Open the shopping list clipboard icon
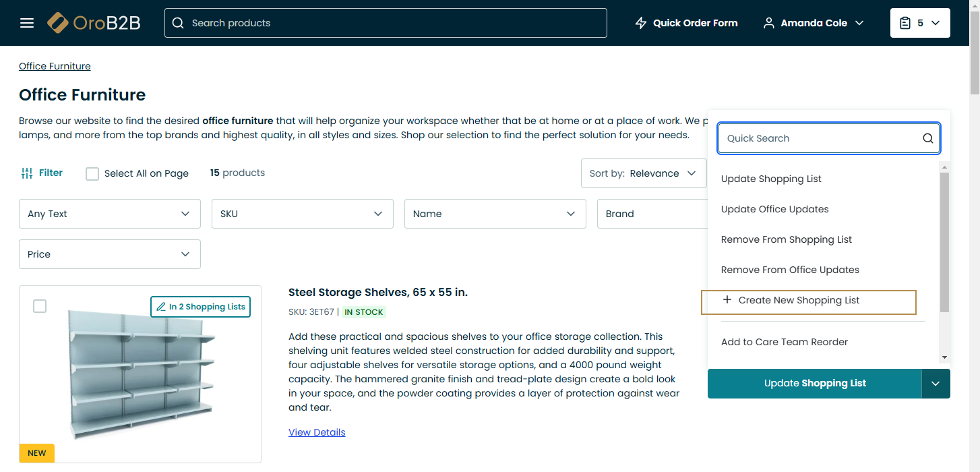 click(905, 23)
